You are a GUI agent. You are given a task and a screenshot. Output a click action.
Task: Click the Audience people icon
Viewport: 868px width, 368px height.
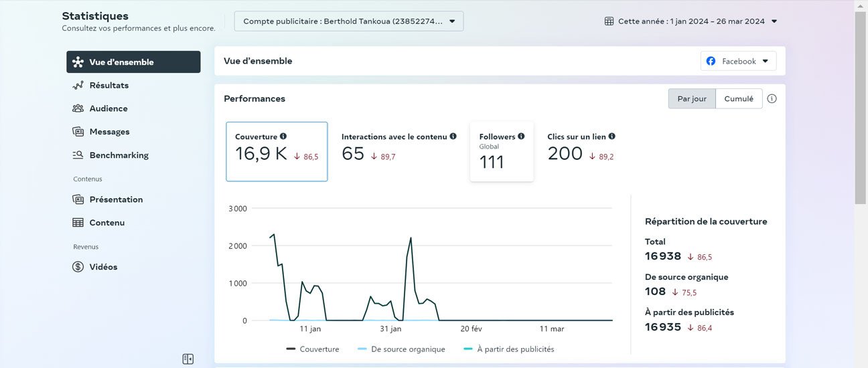coord(78,108)
